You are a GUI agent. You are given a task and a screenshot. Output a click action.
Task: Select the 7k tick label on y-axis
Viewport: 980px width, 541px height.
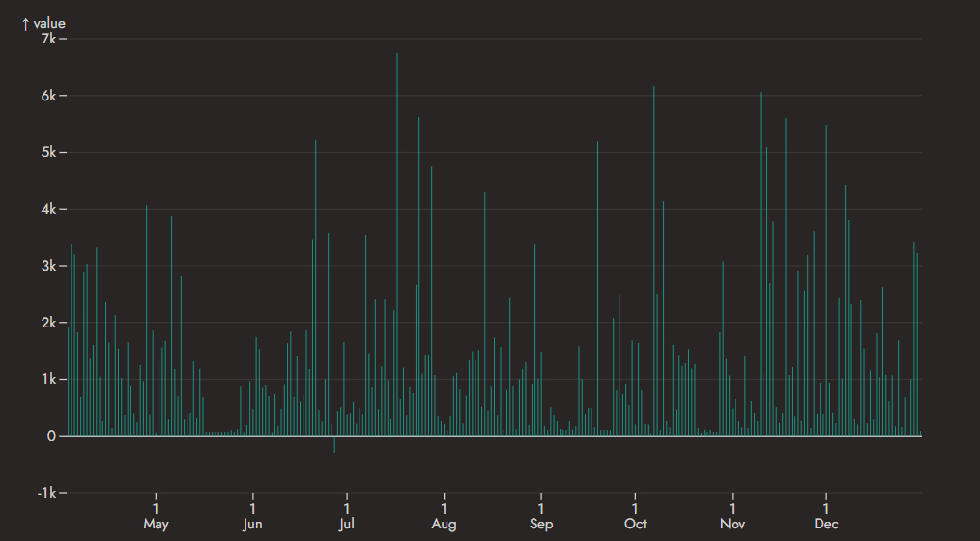pyautogui.click(x=49, y=39)
